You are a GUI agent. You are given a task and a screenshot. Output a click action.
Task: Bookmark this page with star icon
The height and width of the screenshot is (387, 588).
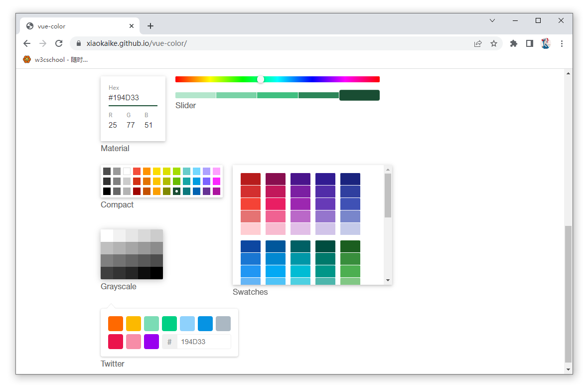(x=494, y=43)
